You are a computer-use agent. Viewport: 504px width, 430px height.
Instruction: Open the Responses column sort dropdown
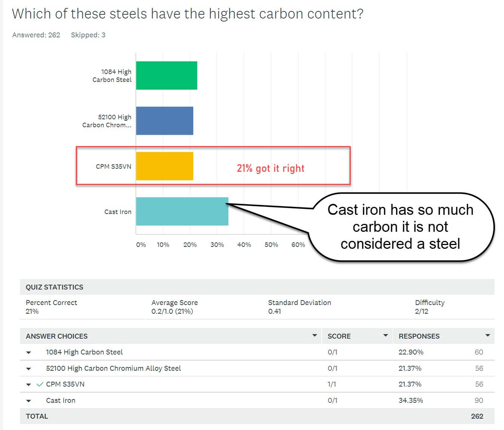487,335
